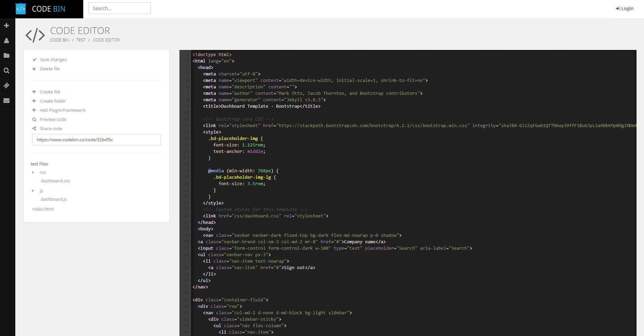Viewport: 644px width, 336px height.
Task: Click Create folder
Action: 53,101
